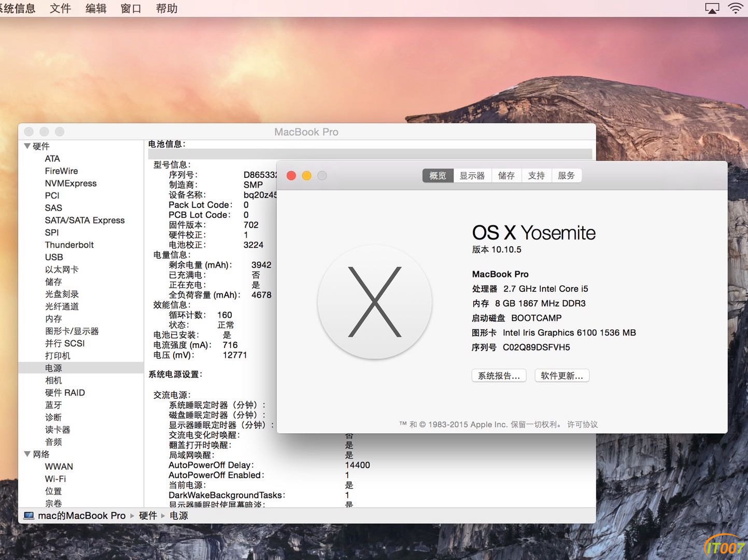Open the 窗口 menu

131,8
